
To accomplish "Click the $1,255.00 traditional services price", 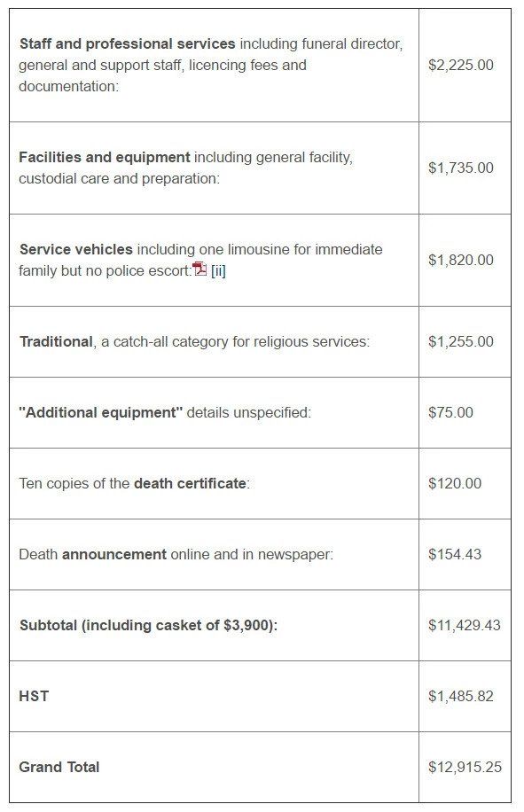I will pos(461,342).
